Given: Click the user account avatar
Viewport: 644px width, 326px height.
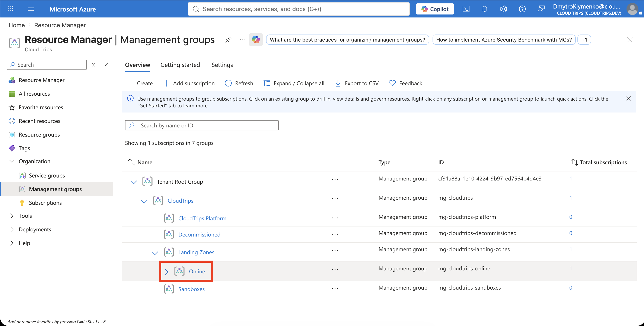Looking at the screenshot, I should [x=632, y=9].
